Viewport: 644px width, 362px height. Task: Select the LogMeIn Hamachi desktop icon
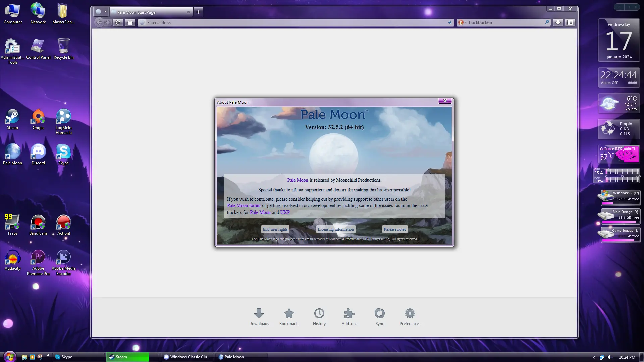63,122
